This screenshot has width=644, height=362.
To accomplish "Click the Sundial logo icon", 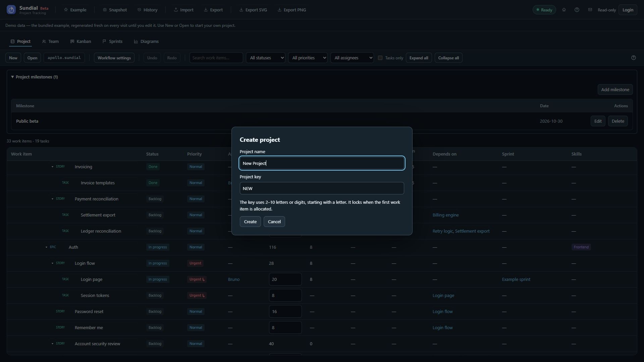I will tap(11, 10).
